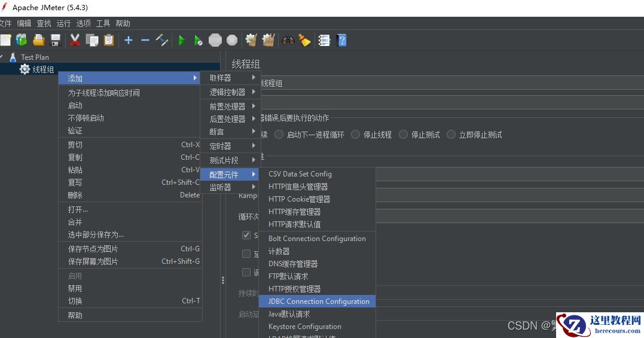Open the 查找 menu
This screenshot has width=644, height=338.
point(44,23)
